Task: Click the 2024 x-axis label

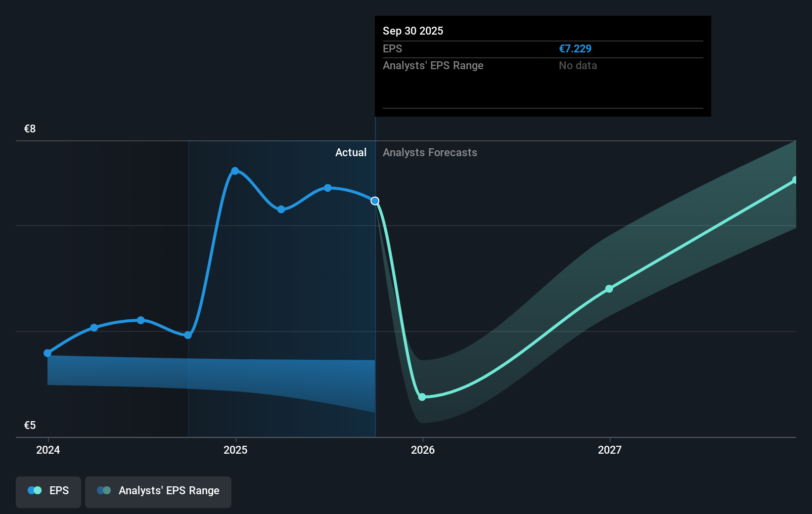Action: click(48, 450)
